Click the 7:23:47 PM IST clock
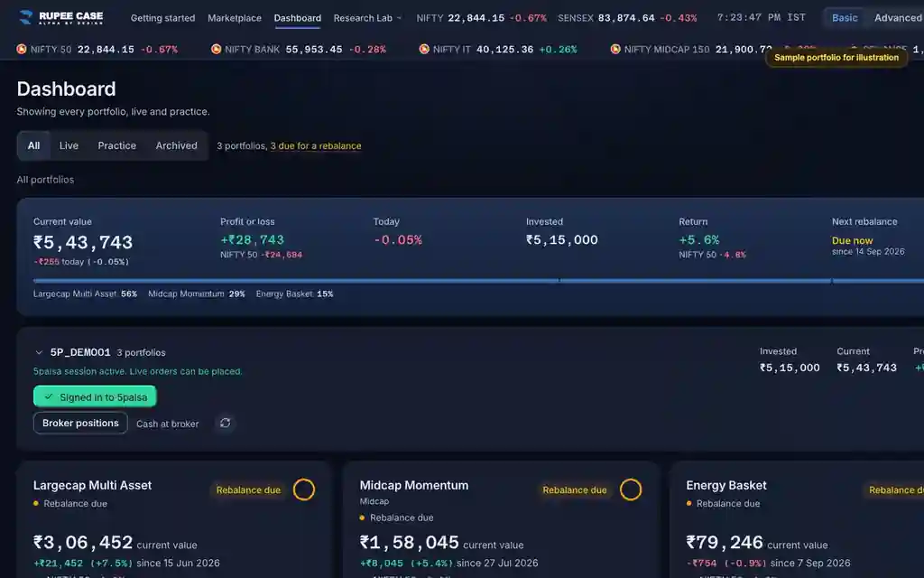 [762, 18]
